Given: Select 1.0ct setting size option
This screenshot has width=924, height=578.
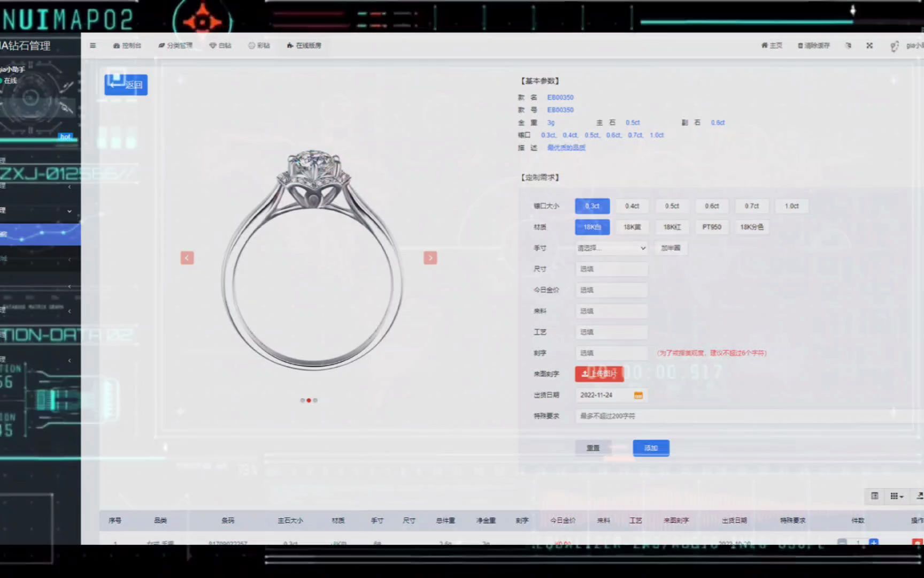Looking at the screenshot, I should coord(791,206).
